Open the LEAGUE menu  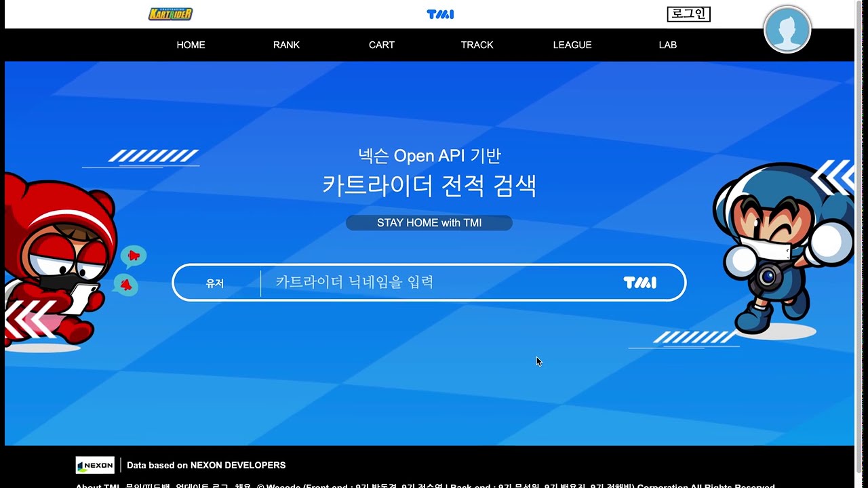(572, 45)
